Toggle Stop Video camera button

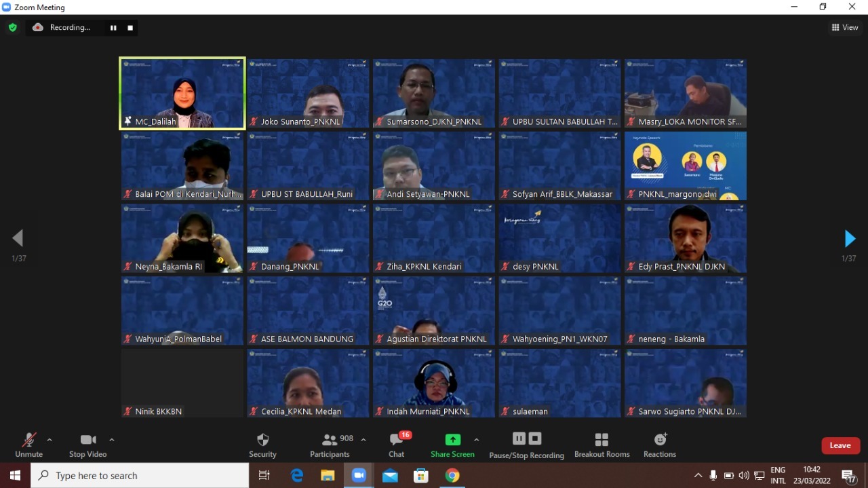coord(87,445)
